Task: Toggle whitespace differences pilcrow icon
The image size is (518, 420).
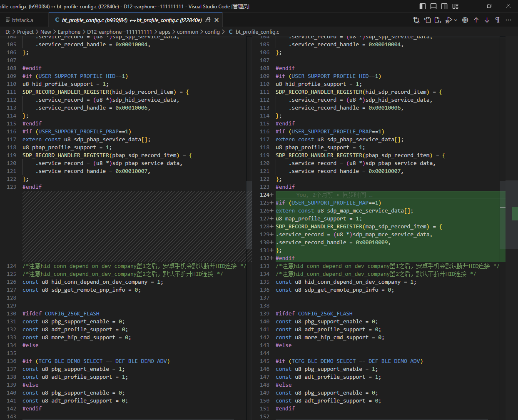Action: (x=498, y=20)
